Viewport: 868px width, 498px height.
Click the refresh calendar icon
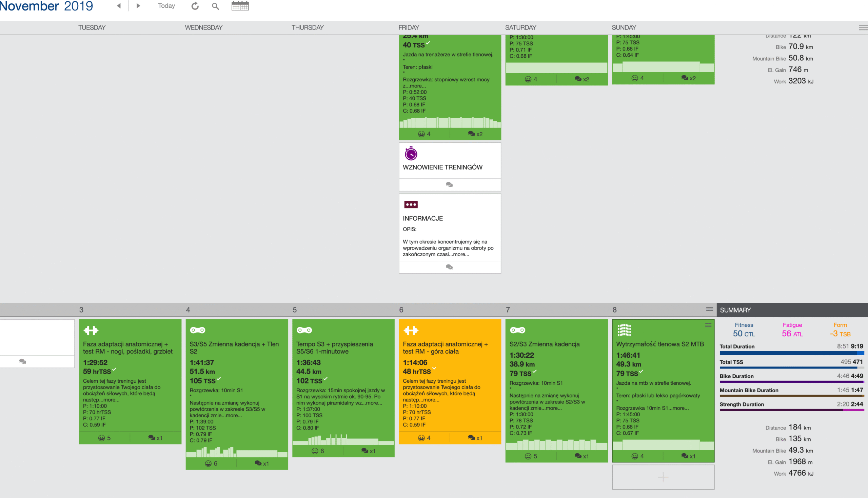(195, 6)
